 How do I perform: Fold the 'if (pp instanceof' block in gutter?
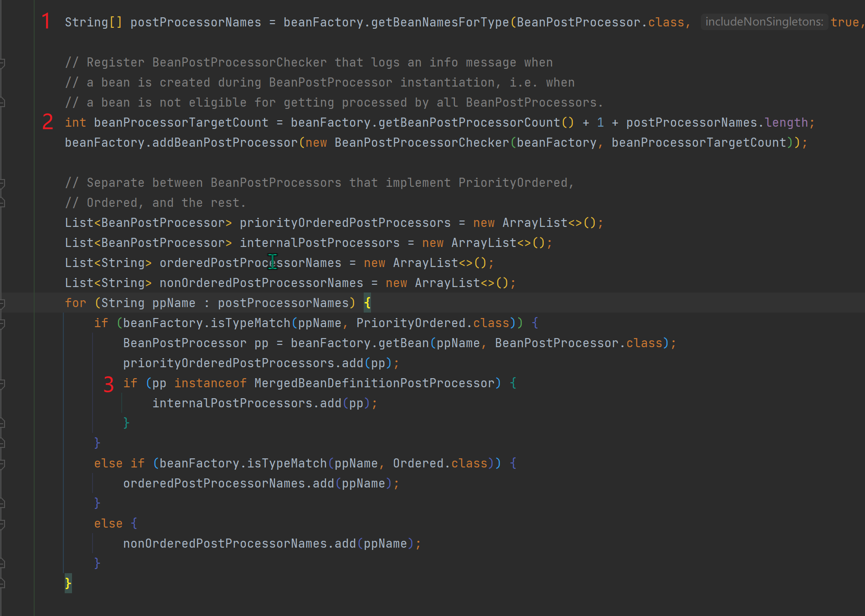click(x=2, y=384)
